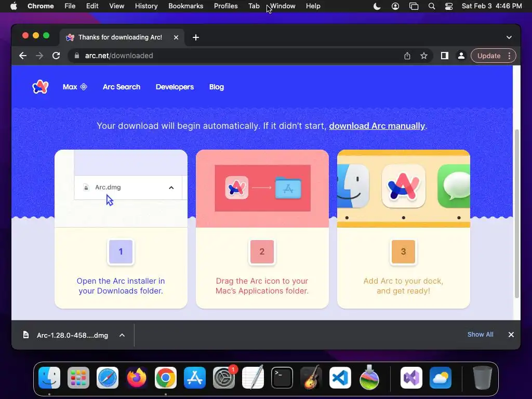Open the Chrome application menu
Viewport: 532px width, 399px height.
[x=41, y=6]
